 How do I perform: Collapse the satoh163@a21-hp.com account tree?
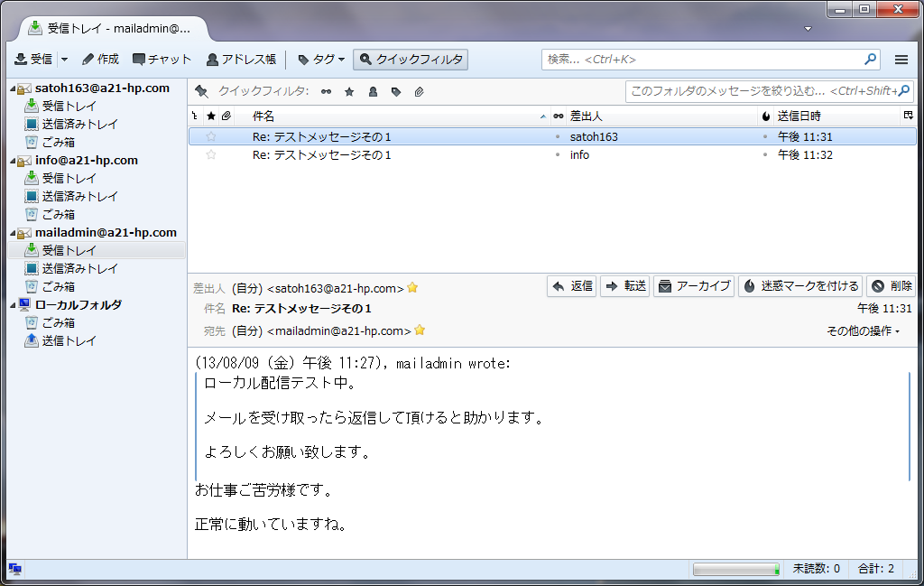tap(13, 89)
